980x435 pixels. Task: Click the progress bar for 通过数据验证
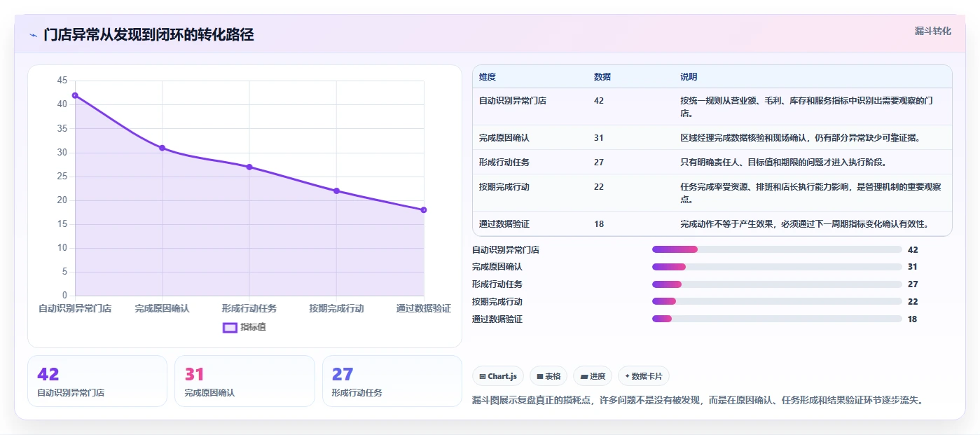point(777,319)
